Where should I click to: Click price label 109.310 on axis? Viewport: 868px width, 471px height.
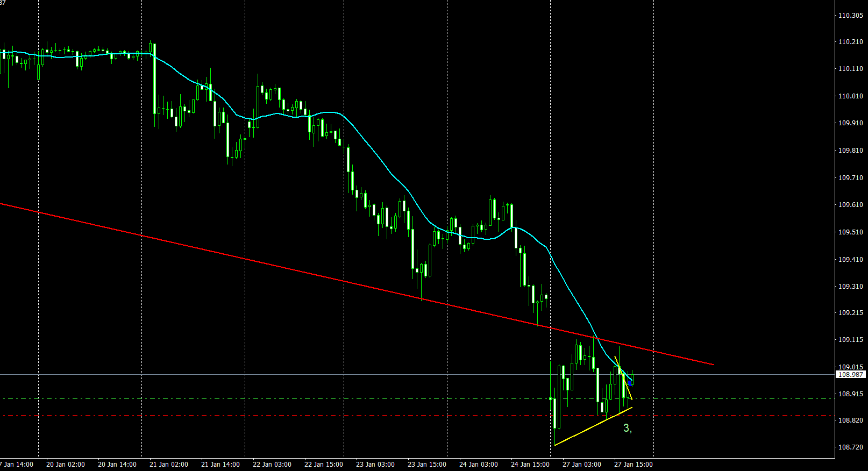[x=851, y=287]
